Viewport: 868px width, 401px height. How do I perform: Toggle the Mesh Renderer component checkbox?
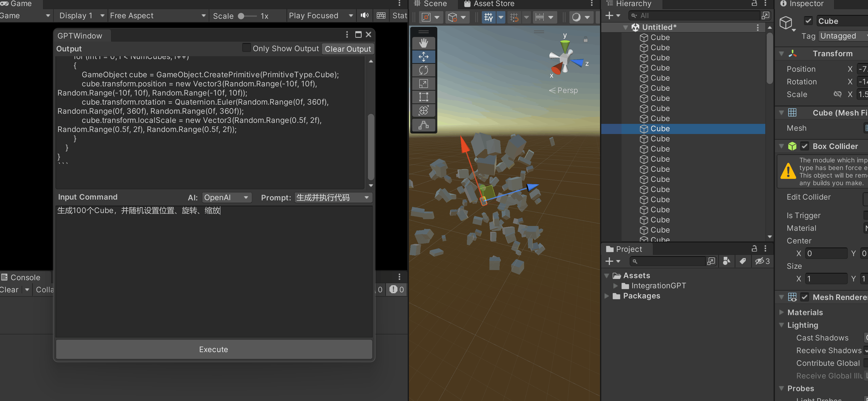pos(804,297)
